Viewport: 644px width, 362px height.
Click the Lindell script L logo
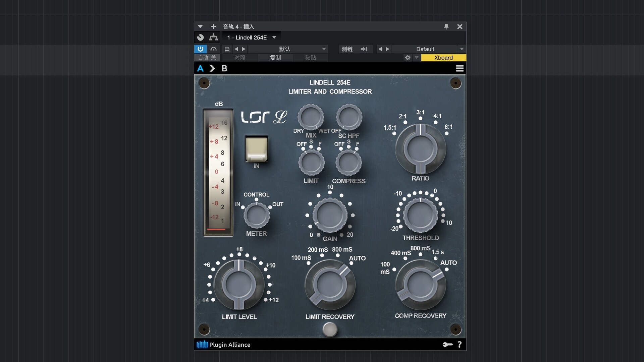tap(280, 117)
